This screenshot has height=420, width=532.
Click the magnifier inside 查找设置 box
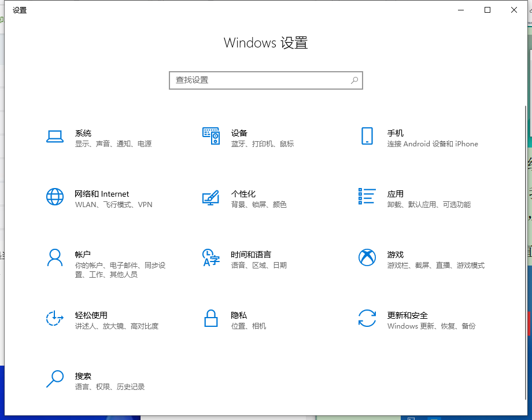pyautogui.click(x=354, y=80)
